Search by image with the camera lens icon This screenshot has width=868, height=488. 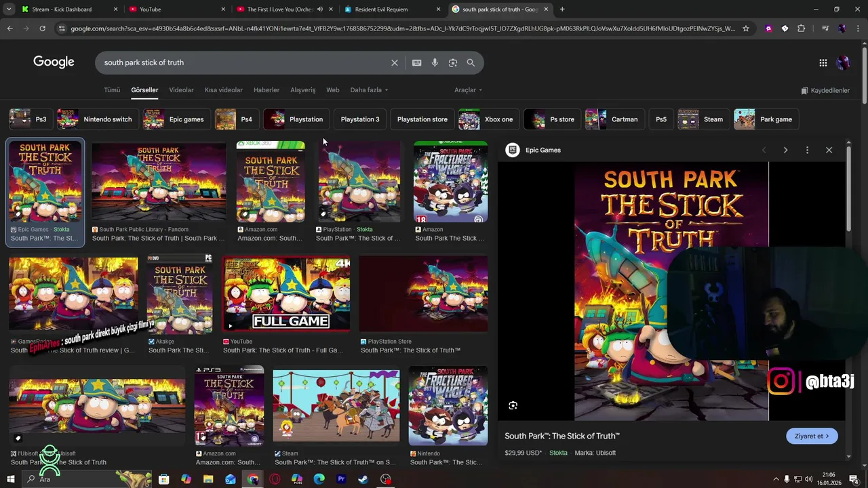point(453,62)
